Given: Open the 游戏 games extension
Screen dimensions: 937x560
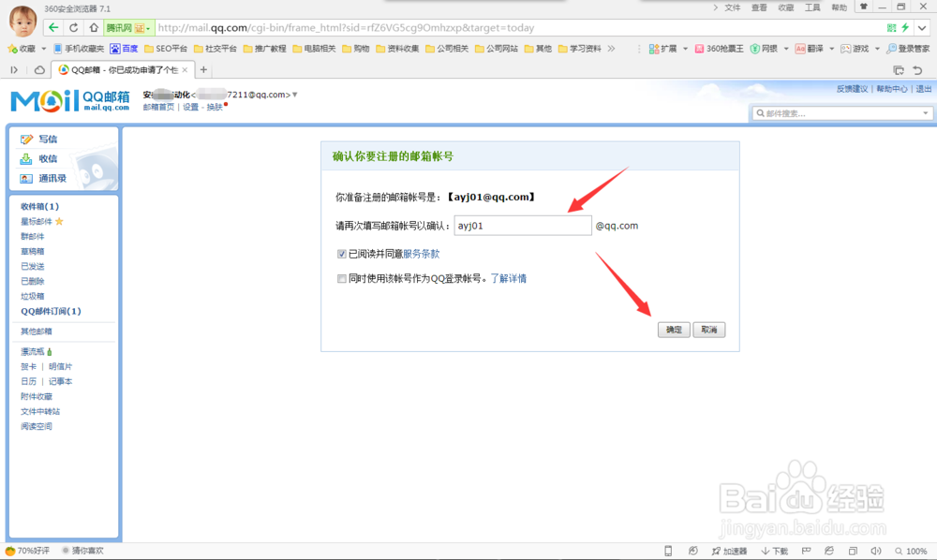Looking at the screenshot, I should (845, 49).
